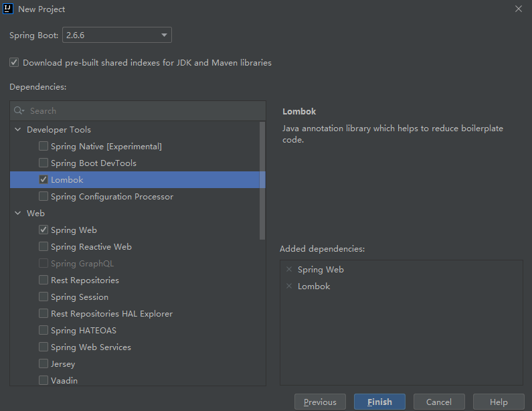Collapse the Developer Tools category
The width and height of the screenshot is (532, 411).
[x=18, y=130]
